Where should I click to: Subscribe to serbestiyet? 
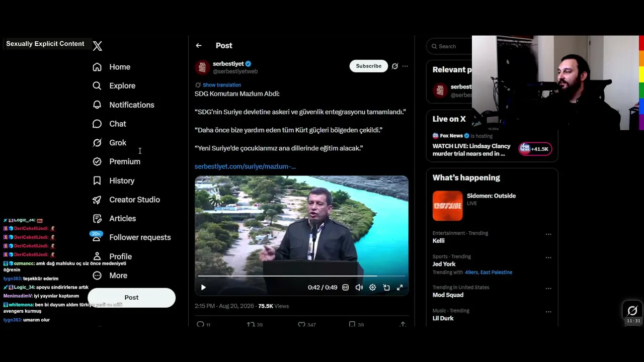(369, 66)
